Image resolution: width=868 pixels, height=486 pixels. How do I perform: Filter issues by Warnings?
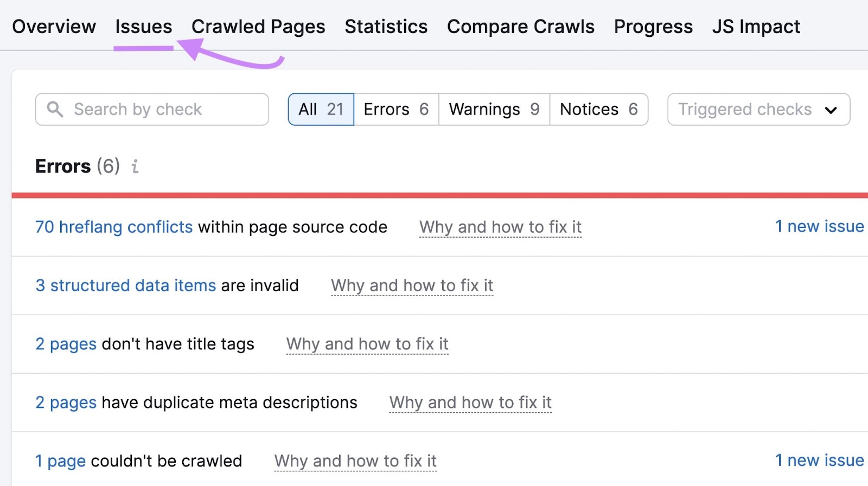[493, 109]
